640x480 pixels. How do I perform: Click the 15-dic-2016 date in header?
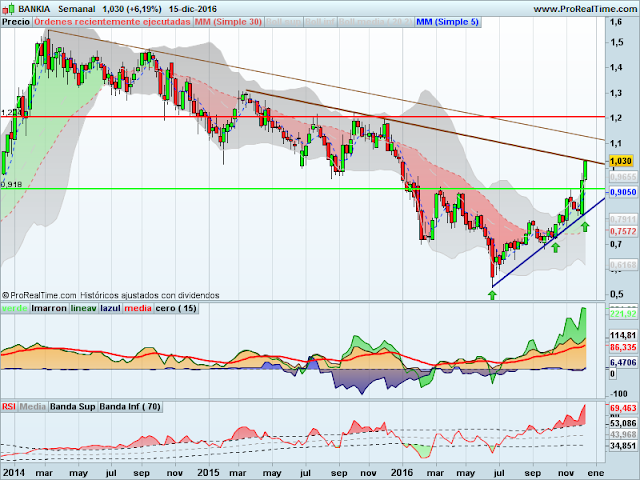click(x=193, y=9)
